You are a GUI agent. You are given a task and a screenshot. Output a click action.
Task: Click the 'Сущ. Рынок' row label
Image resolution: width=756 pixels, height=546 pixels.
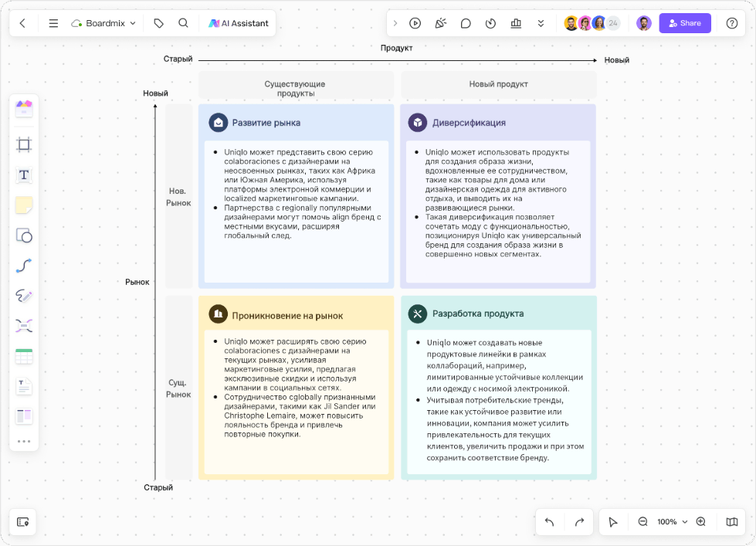(x=178, y=388)
